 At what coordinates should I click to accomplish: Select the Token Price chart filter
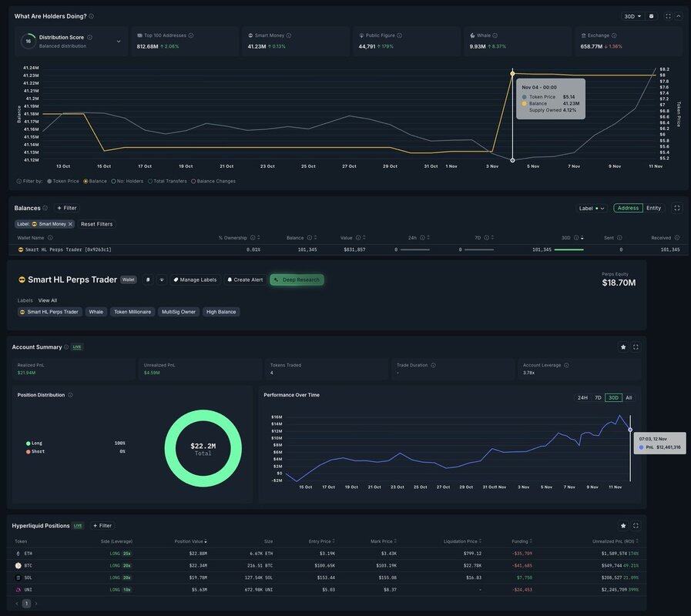click(x=49, y=181)
